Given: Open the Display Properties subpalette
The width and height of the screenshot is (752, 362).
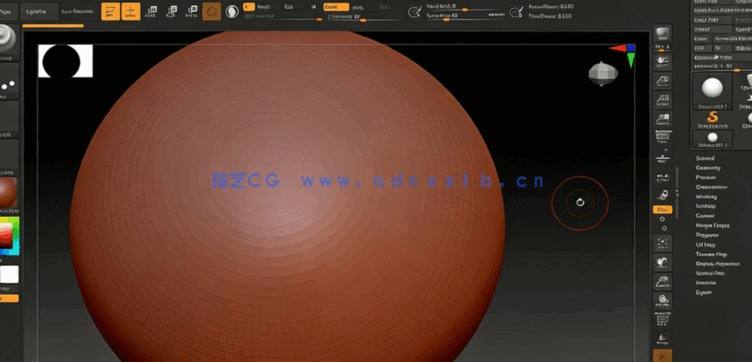Looking at the screenshot, I should [717, 264].
